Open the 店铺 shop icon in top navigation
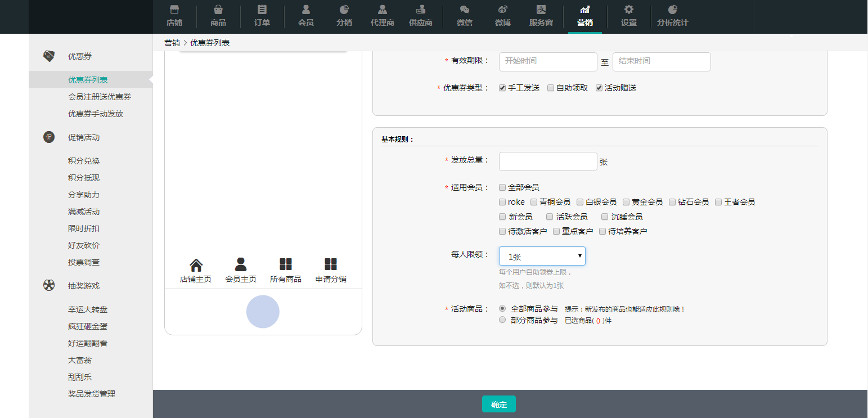The image size is (868, 418). click(x=174, y=10)
